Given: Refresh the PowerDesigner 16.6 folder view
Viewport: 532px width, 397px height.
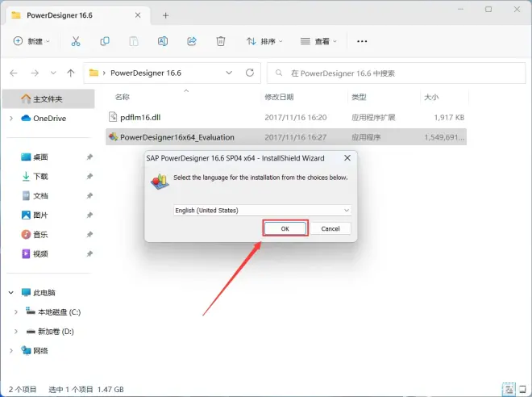Looking at the screenshot, I should click(x=250, y=73).
